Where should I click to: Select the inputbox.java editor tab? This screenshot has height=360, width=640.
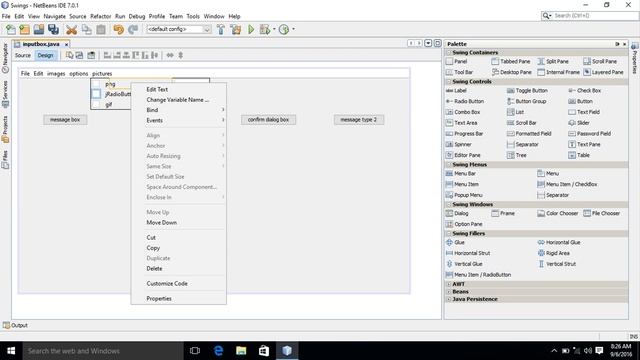tap(40, 44)
